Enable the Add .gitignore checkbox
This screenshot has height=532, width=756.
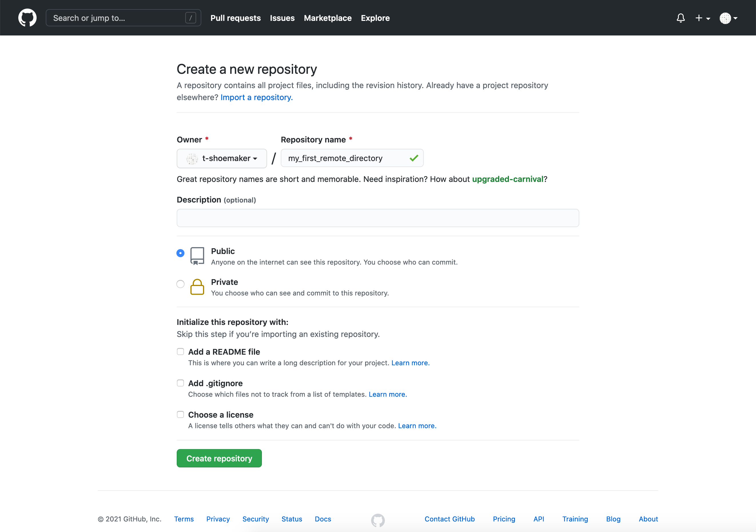[x=180, y=383]
